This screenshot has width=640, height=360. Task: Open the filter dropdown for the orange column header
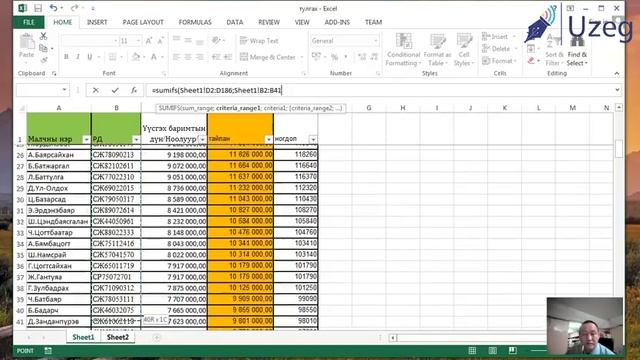coord(268,140)
